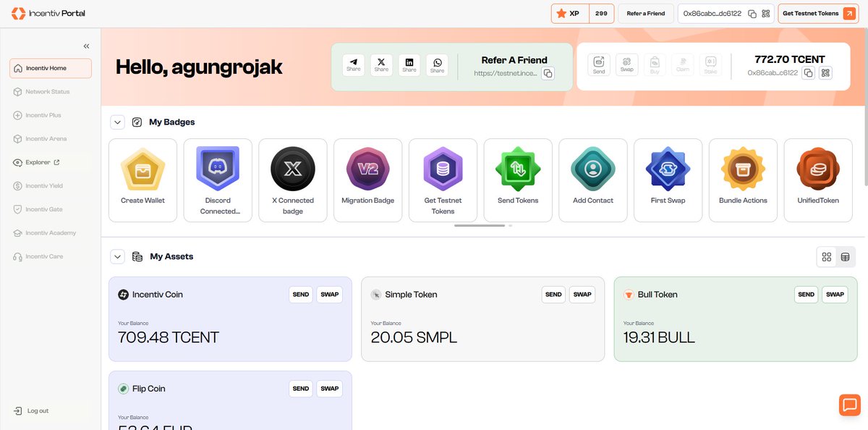
Task: Click the 772.70 TCENT total balance
Action: (x=790, y=59)
